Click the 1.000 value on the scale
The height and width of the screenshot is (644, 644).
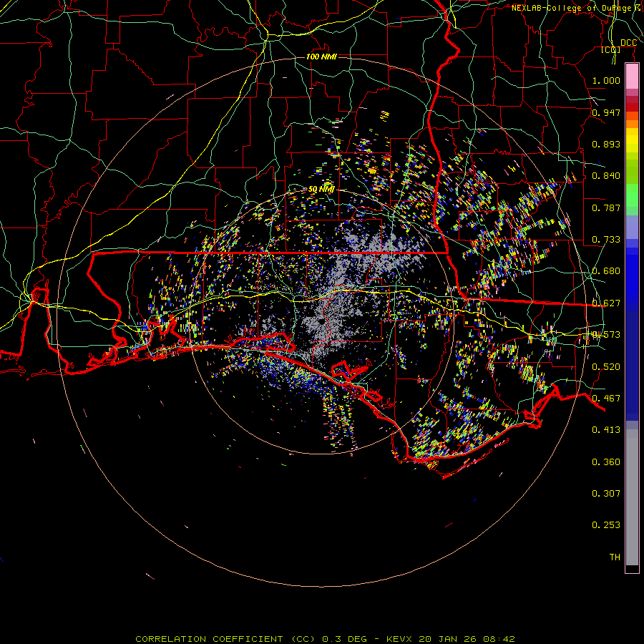[x=606, y=81]
